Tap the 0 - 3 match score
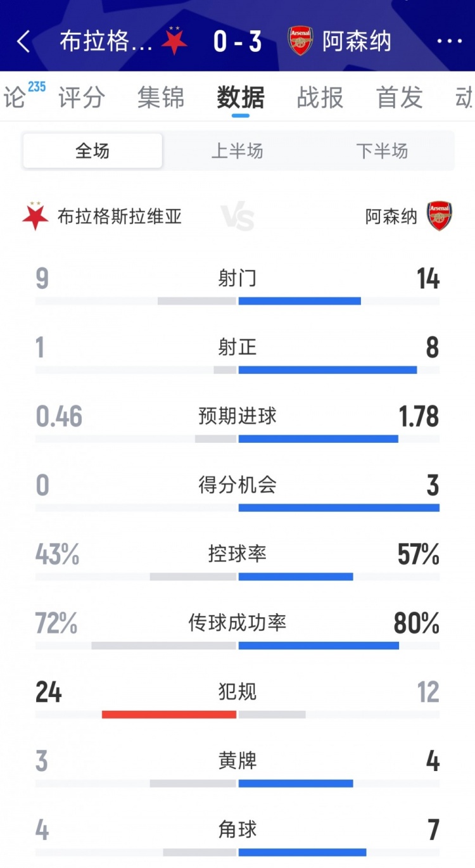 click(237, 42)
